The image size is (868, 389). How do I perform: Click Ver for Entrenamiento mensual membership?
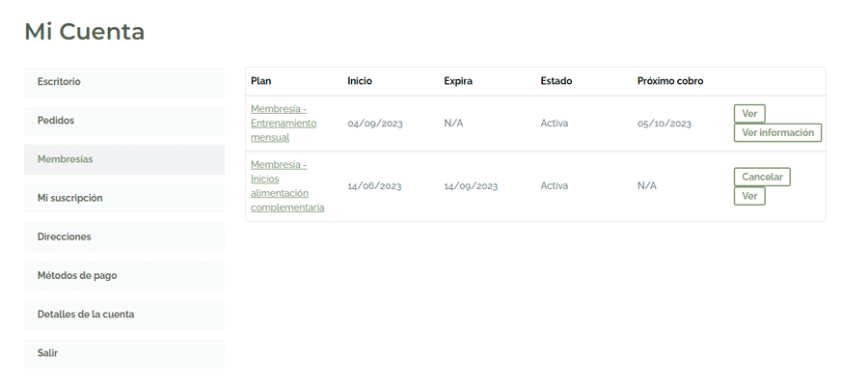click(749, 114)
